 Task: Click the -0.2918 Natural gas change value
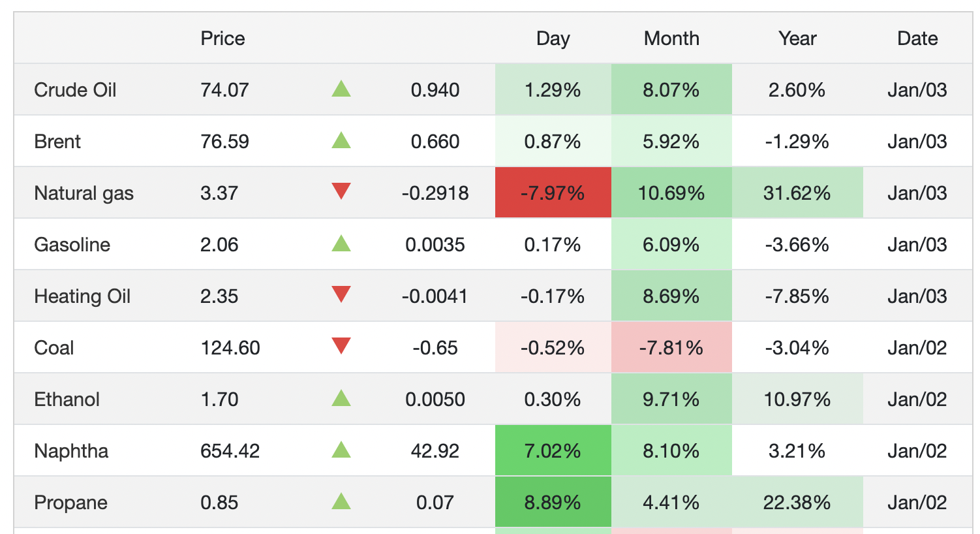pos(435,193)
